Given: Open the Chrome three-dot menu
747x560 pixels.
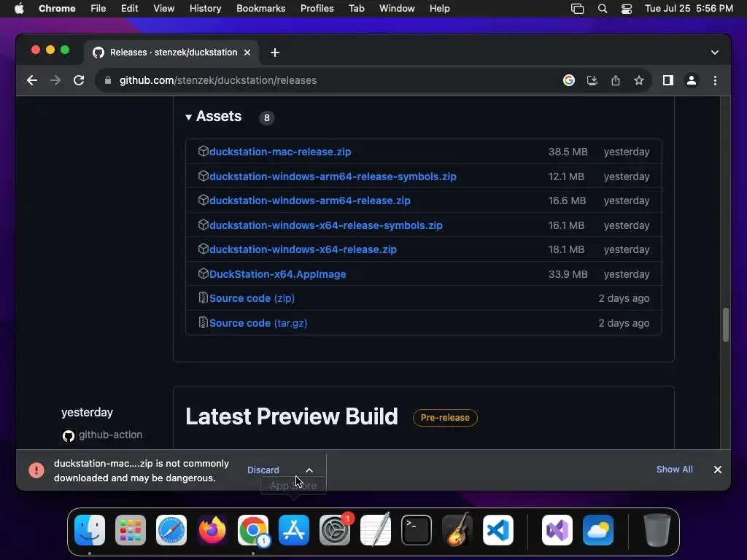Looking at the screenshot, I should click(715, 80).
